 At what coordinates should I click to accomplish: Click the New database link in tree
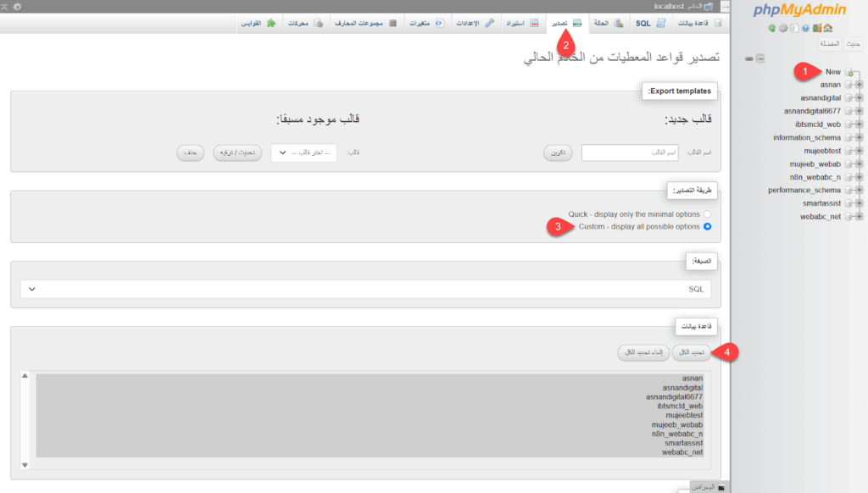click(x=833, y=72)
